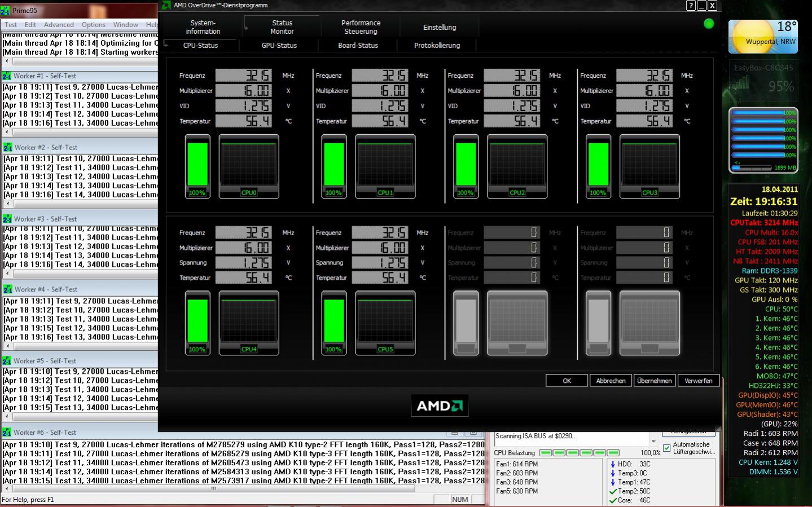The height and width of the screenshot is (507, 812).
Task: Click the Worker #5 Self-Test window icon
Action: click(x=7, y=361)
